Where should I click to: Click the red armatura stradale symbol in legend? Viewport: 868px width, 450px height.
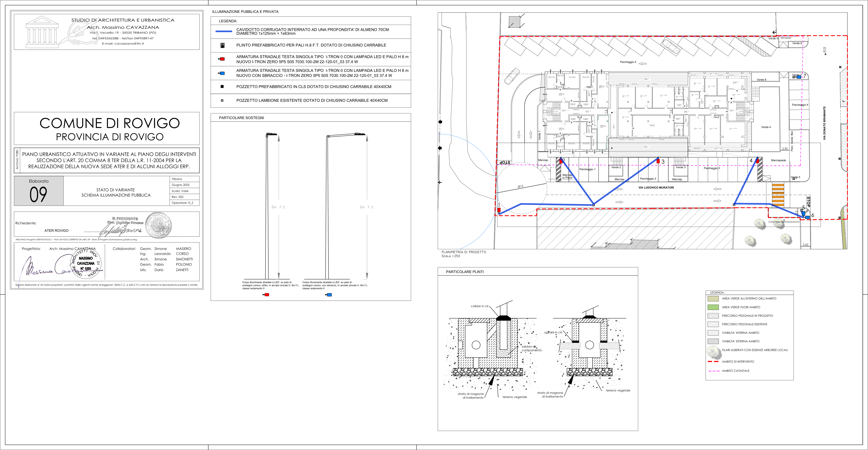coord(222,59)
